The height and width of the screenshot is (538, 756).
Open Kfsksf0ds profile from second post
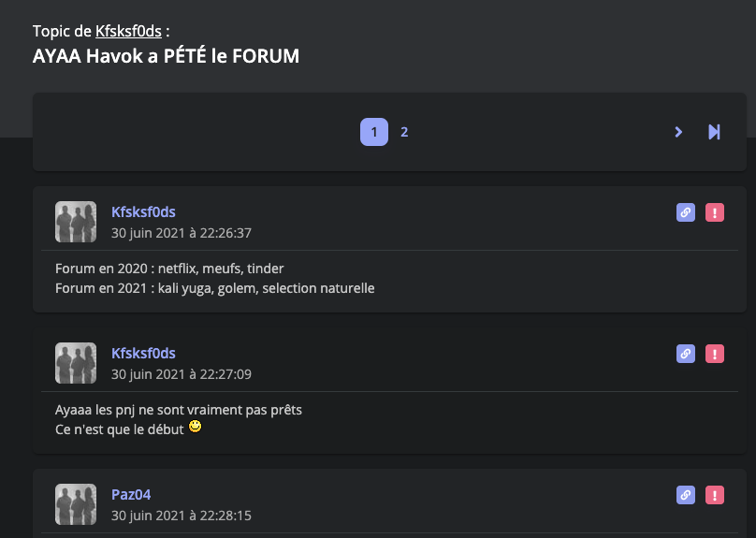click(143, 353)
